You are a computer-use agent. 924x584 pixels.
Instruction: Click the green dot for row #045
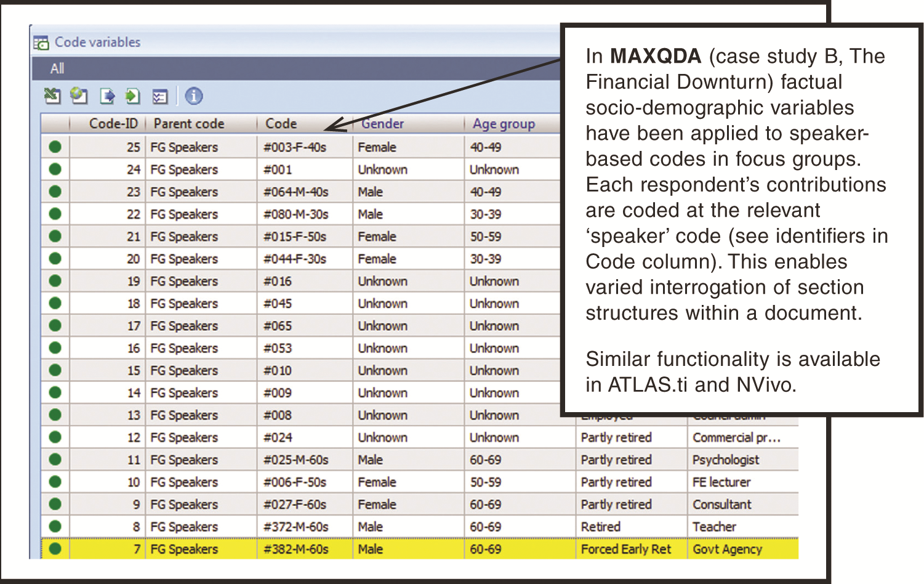pos(55,303)
